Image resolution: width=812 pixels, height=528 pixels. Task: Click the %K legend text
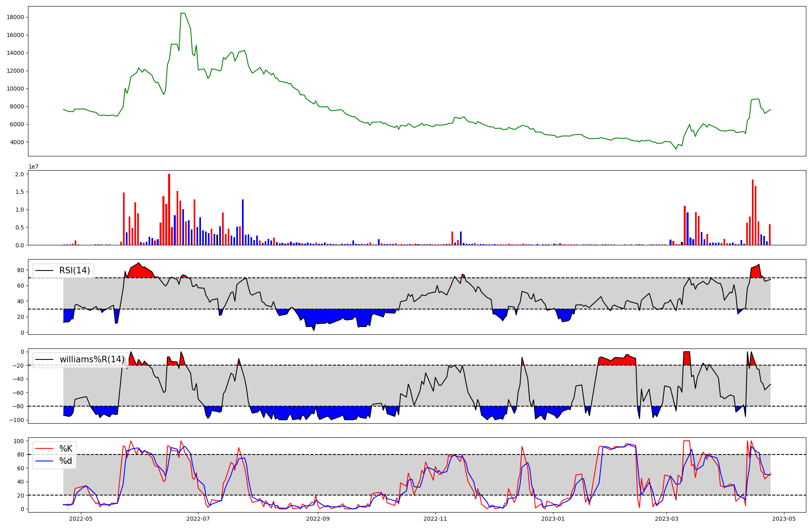pyautogui.click(x=66, y=448)
